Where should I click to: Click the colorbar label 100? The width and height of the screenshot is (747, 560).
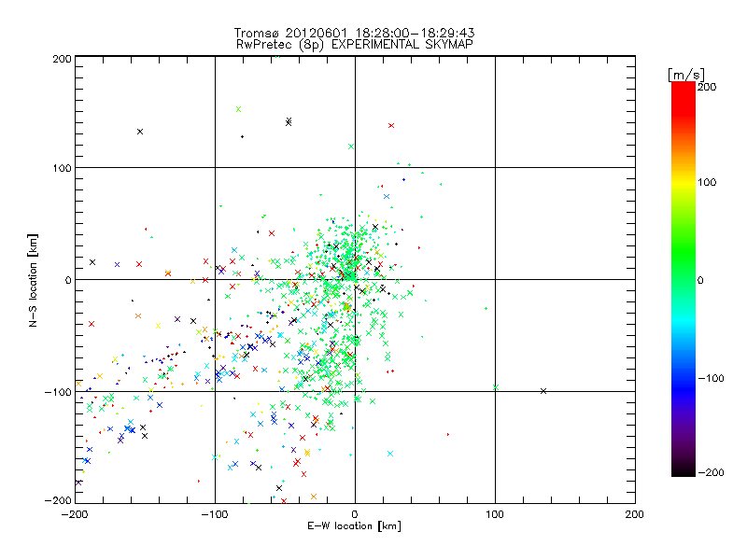pos(707,182)
